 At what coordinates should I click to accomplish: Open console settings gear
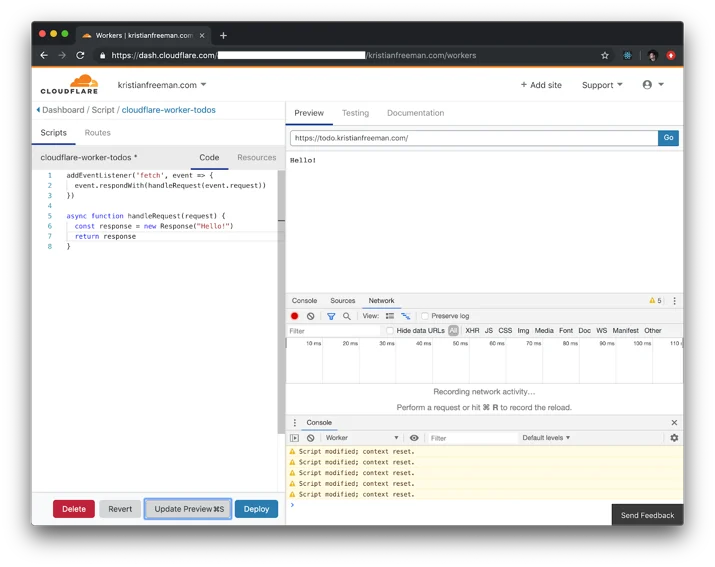[x=674, y=438]
